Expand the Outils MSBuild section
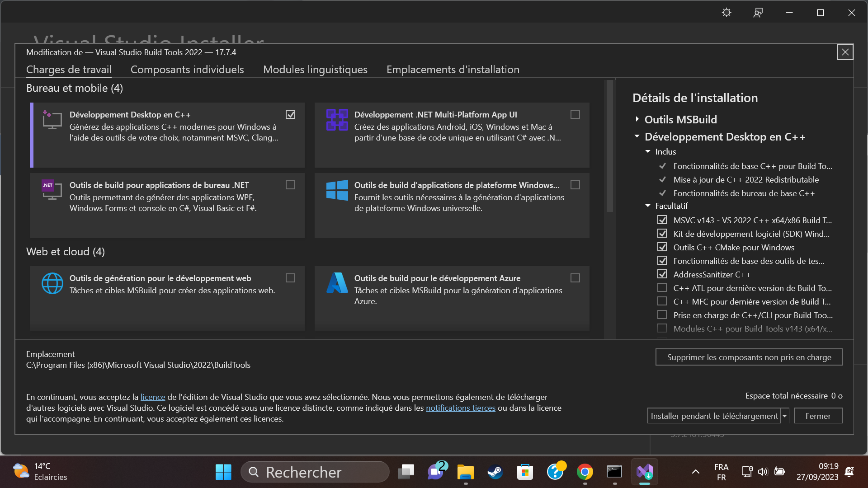Viewport: 868px width, 488px height. pyautogui.click(x=637, y=119)
